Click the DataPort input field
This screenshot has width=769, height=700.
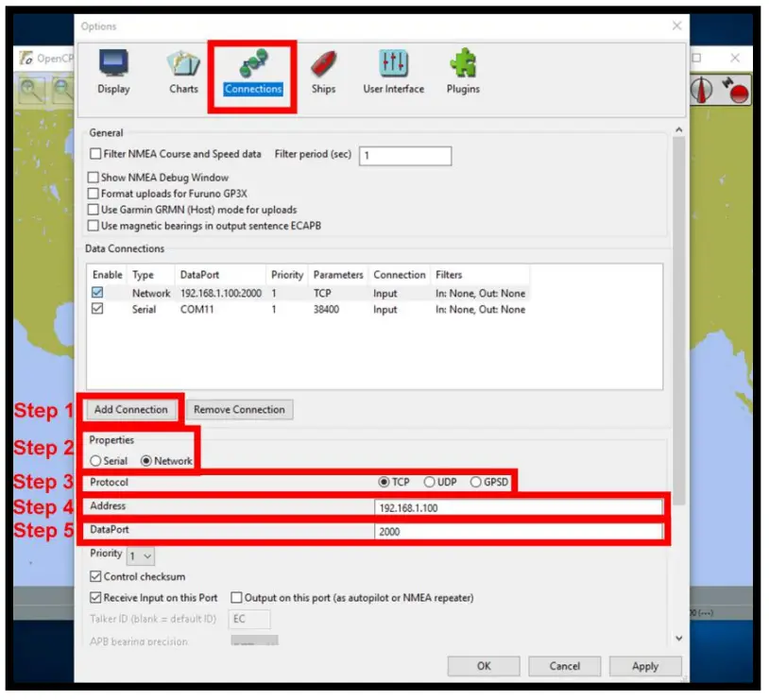(519, 531)
